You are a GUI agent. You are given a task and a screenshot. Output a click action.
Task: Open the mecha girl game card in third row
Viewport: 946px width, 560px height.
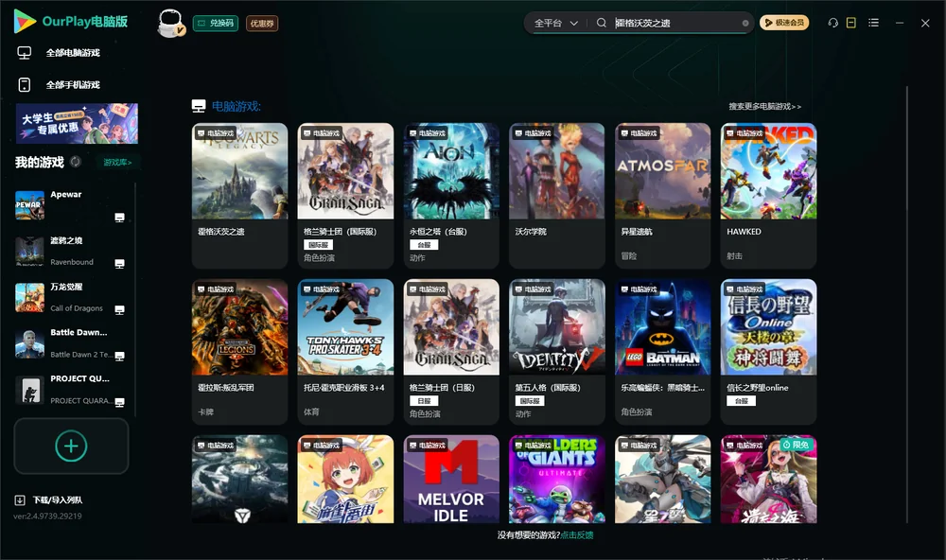[662, 480]
